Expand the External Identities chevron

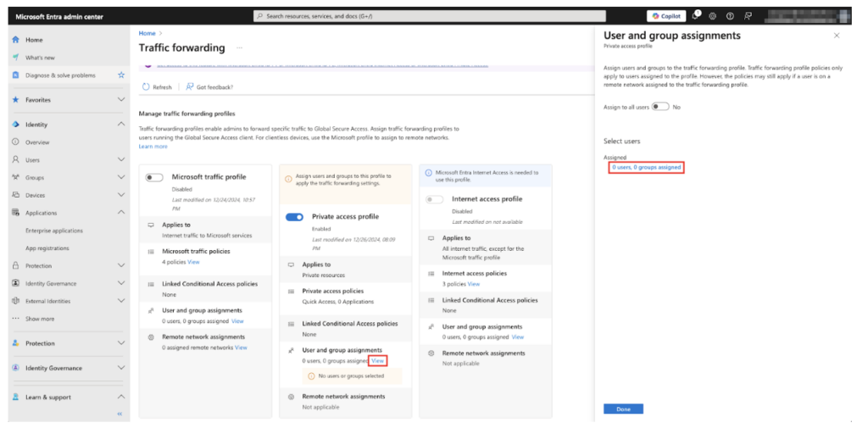tap(121, 301)
